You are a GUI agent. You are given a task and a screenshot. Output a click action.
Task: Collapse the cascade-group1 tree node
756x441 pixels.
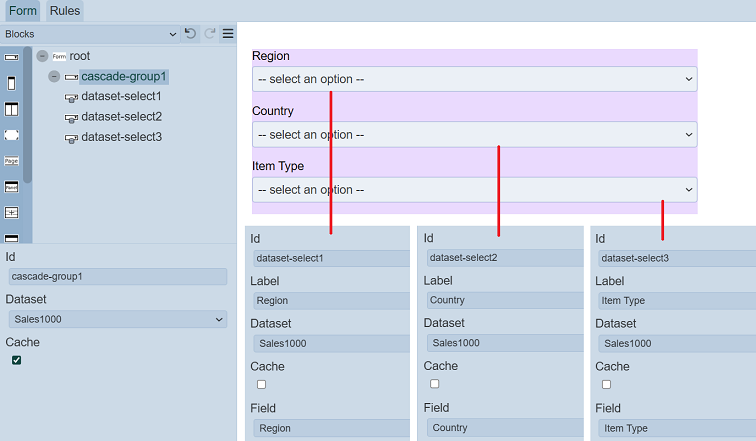(54, 77)
